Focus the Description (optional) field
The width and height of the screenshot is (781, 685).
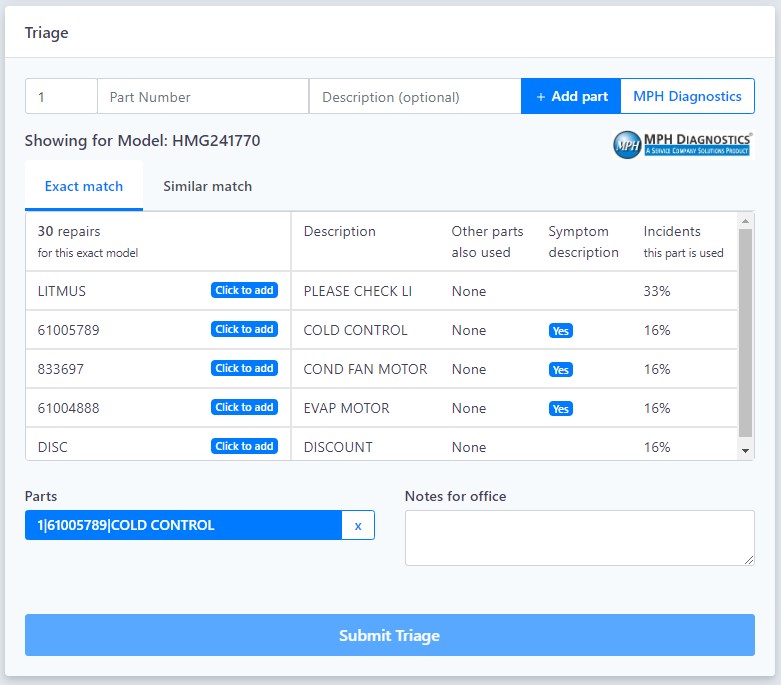[415, 96]
